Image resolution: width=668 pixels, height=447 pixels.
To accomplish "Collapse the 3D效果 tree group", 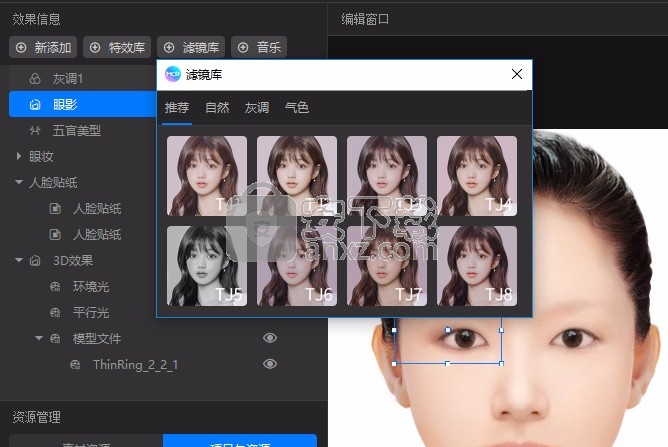I will pyautogui.click(x=19, y=260).
